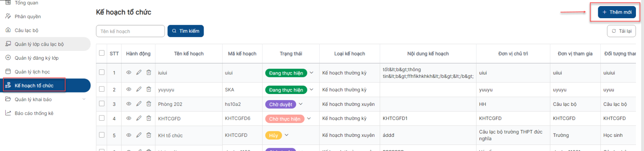This screenshot has width=644, height=151.
Task: Click the green Đang thực hiện badge in row 2
Action: pyautogui.click(x=286, y=90)
